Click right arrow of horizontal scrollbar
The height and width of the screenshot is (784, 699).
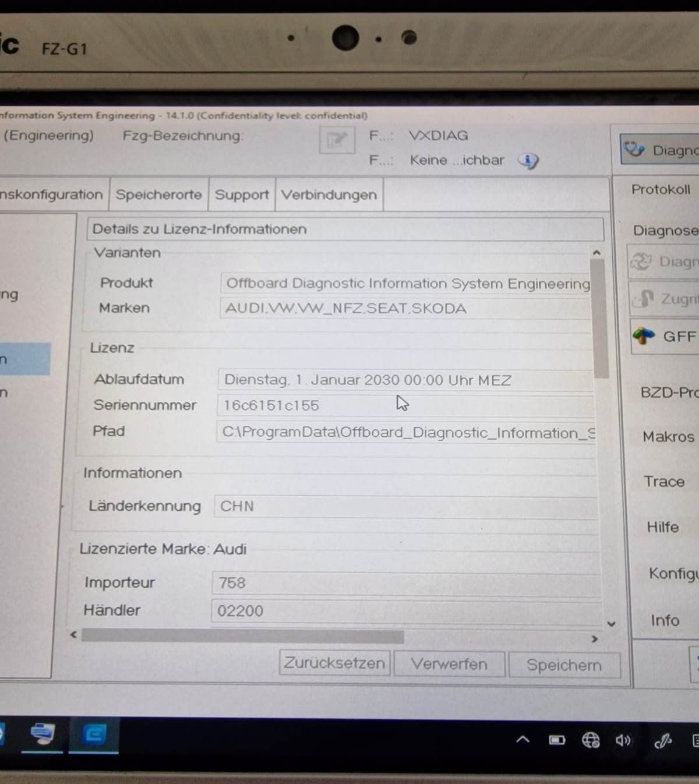click(594, 639)
